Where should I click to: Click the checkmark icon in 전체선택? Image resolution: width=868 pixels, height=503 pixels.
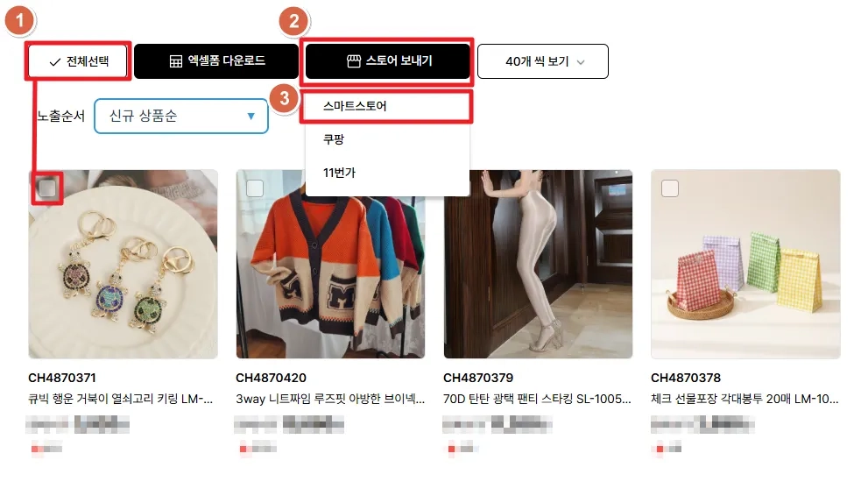pos(54,62)
